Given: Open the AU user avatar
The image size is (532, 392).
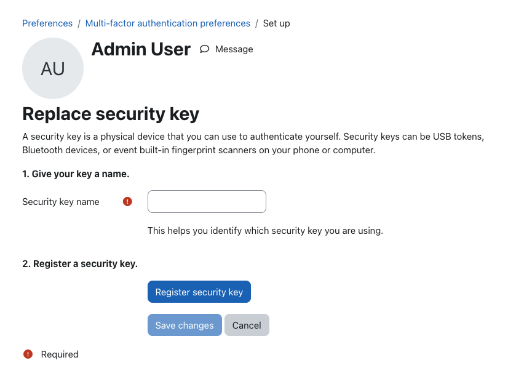Looking at the screenshot, I should point(53,68).
